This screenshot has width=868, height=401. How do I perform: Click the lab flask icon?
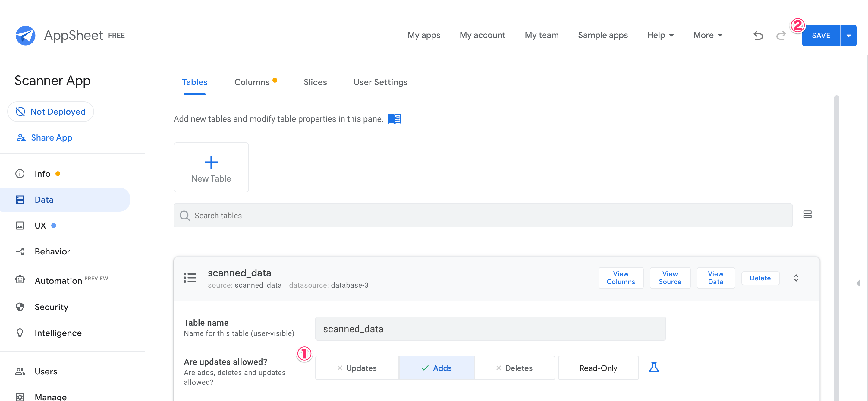(654, 367)
